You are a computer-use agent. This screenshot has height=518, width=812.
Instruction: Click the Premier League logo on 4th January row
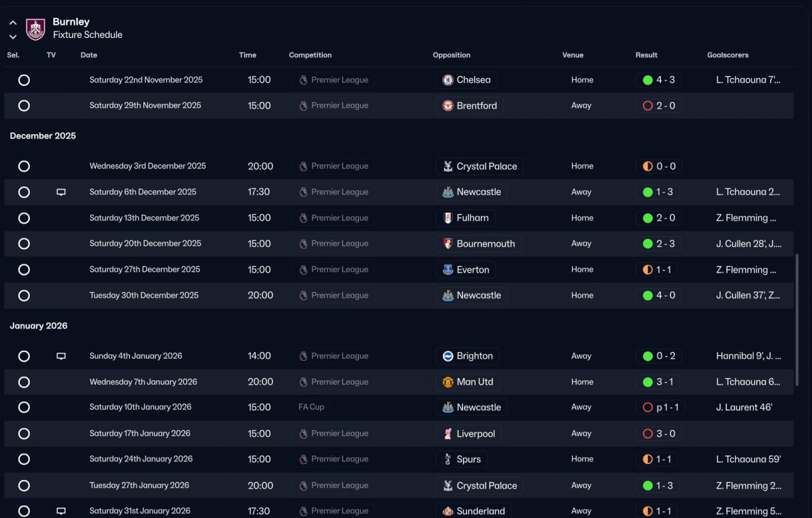[x=303, y=356]
